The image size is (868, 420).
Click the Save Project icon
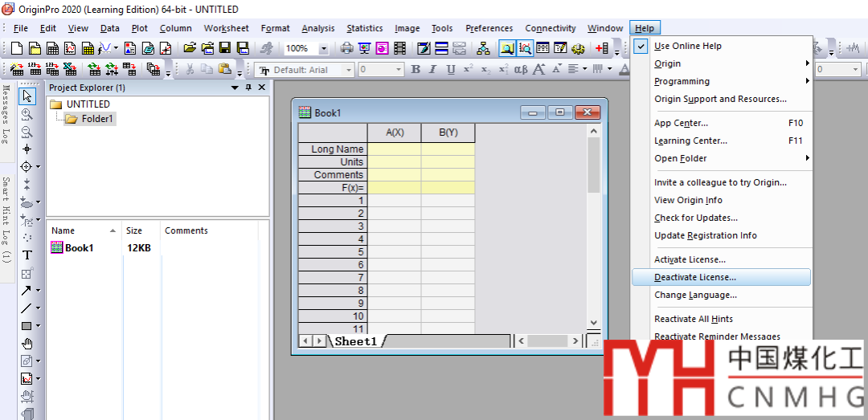[224, 48]
